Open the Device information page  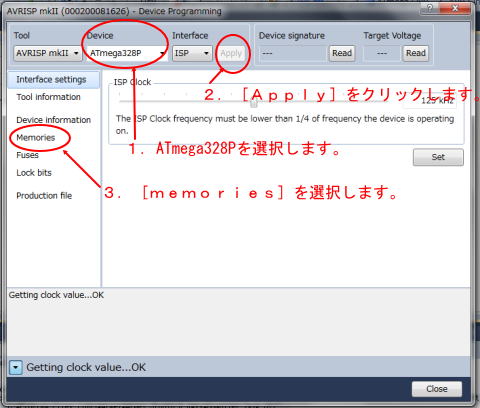53,120
